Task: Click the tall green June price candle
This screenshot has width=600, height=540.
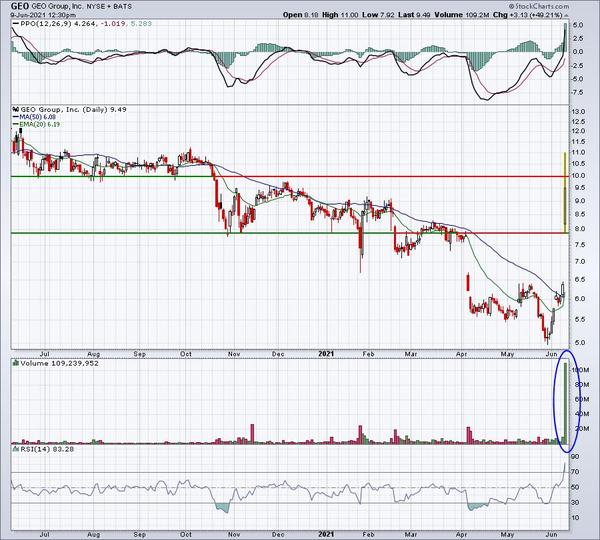Action: coord(566,190)
